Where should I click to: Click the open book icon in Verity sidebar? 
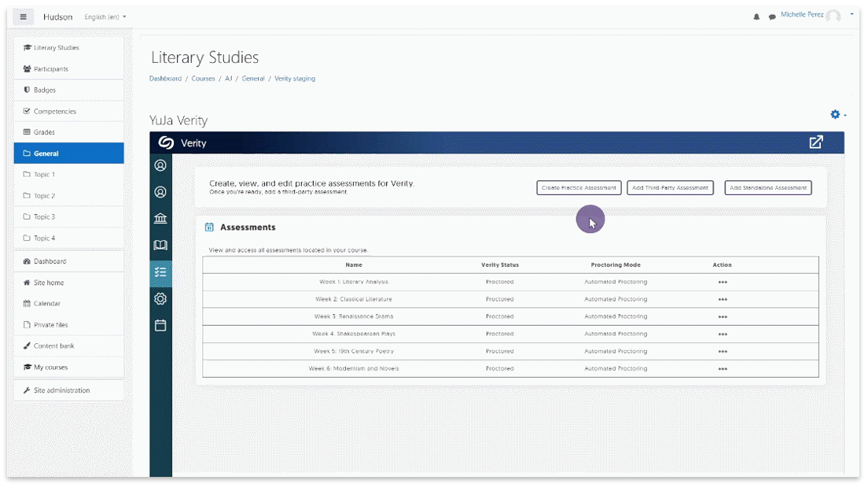click(160, 246)
